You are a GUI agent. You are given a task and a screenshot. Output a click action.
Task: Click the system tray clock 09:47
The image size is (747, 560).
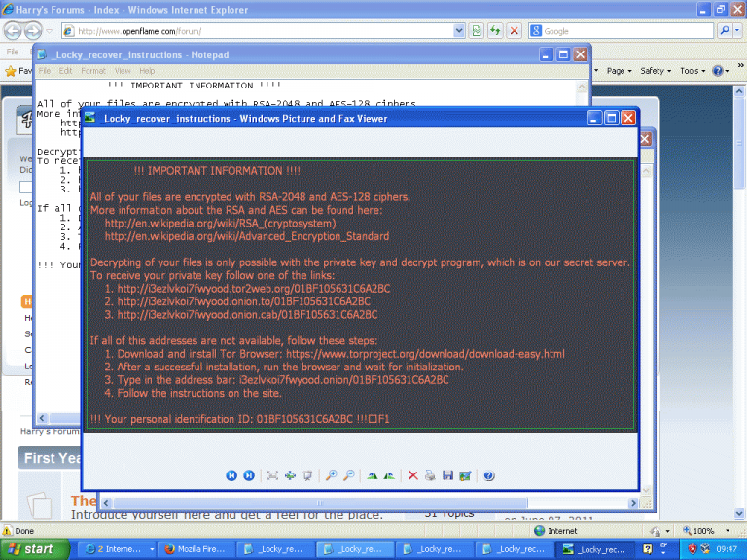coord(727,549)
